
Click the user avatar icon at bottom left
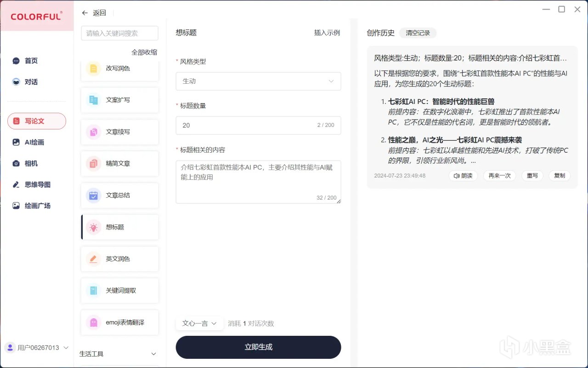[10, 347]
